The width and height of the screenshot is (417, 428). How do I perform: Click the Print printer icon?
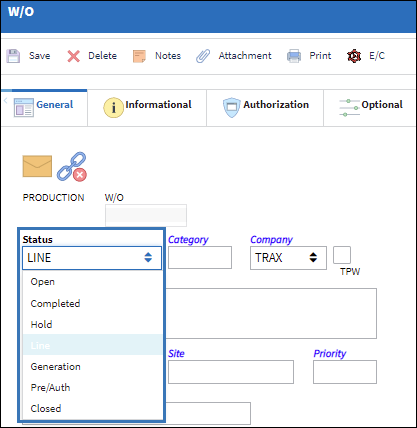click(294, 56)
